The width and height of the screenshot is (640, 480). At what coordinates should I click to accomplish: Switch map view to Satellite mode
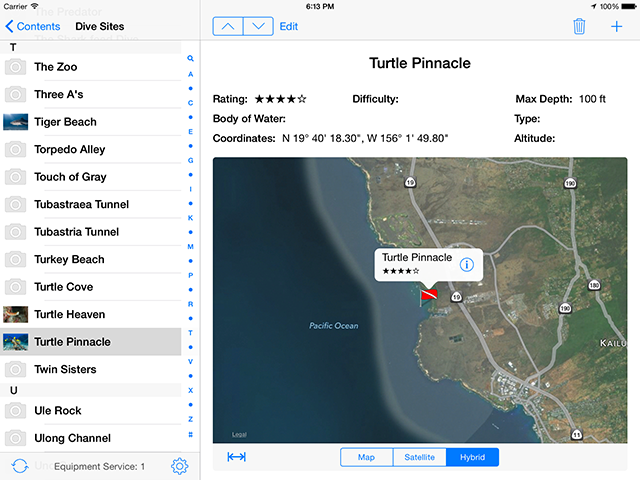(x=419, y=457)
